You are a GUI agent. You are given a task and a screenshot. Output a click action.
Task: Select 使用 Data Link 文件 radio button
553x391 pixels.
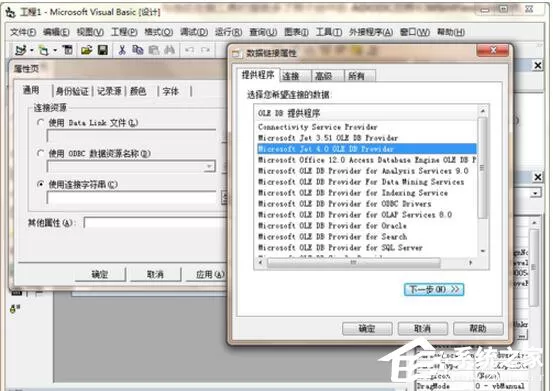[x=41, y=122]
